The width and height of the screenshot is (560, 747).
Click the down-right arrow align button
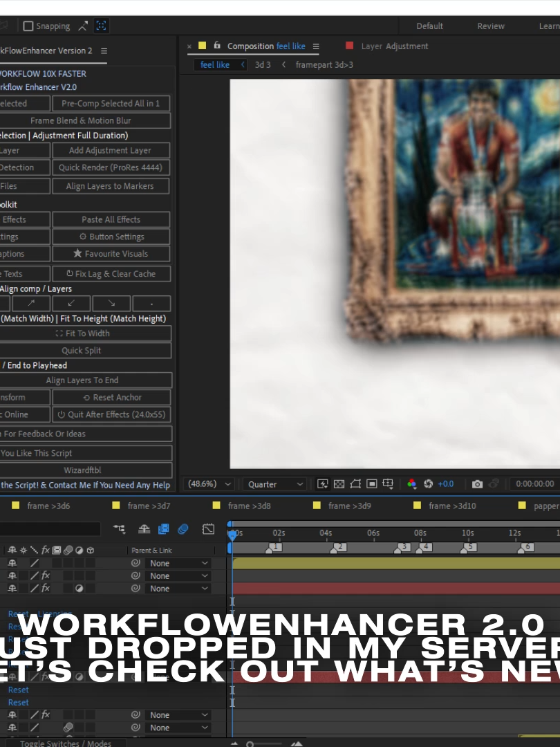coord(111,303)
